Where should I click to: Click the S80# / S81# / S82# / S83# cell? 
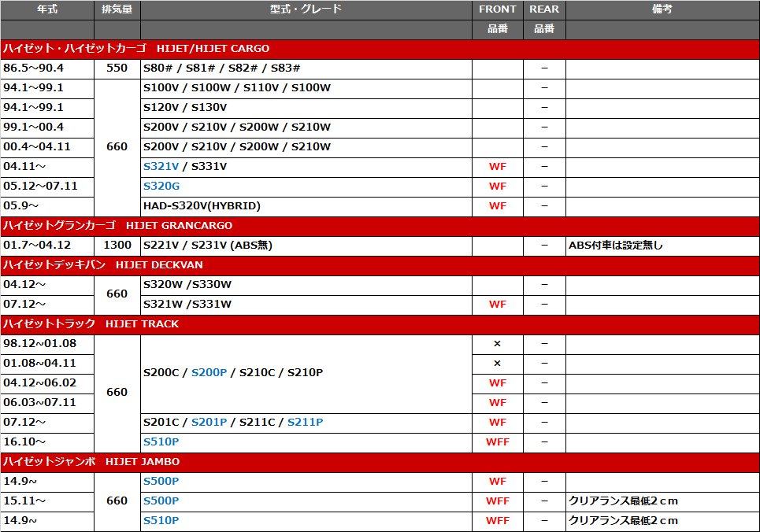pyautogui.click(x=306, y=68)
